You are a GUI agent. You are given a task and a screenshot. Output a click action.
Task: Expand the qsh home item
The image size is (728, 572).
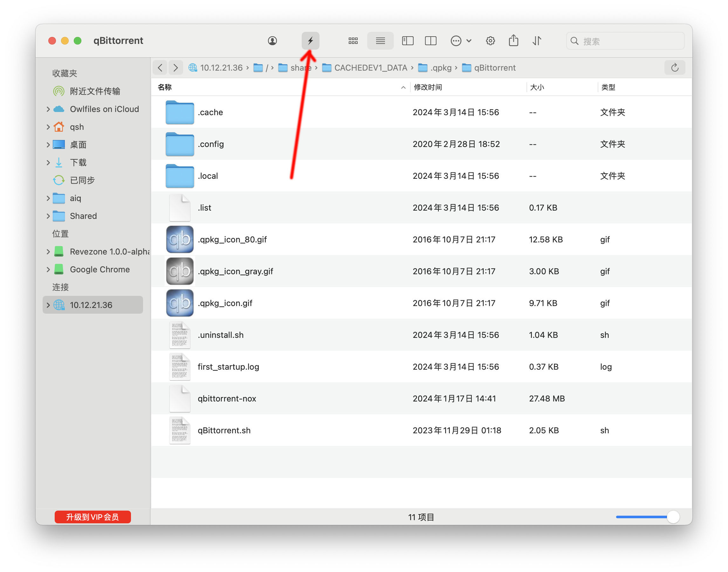[48, 127]
